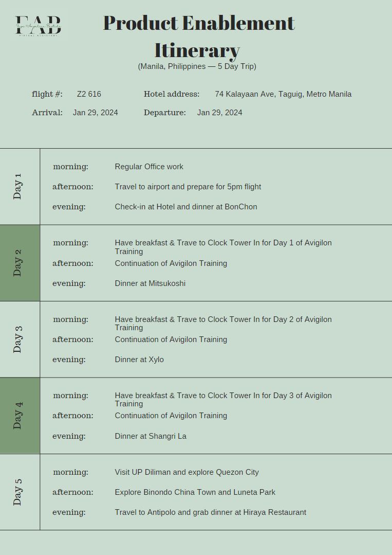
Task: Click the Day 5 row label
Action: 18,492
